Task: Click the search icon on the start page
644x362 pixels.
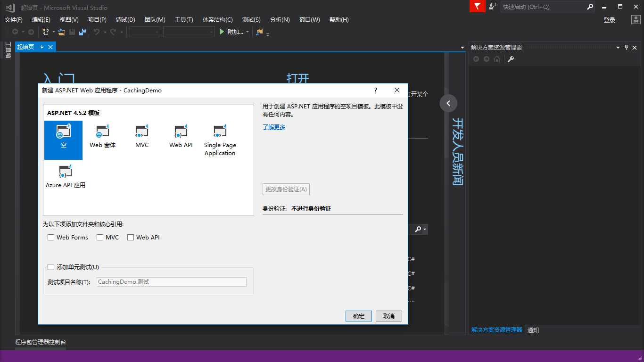Action: (418, 229)
